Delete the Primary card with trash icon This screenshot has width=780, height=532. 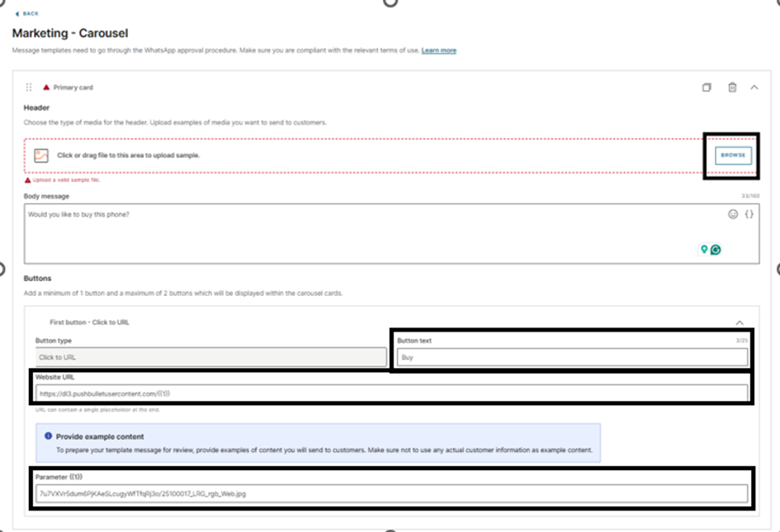click(732, 87)
